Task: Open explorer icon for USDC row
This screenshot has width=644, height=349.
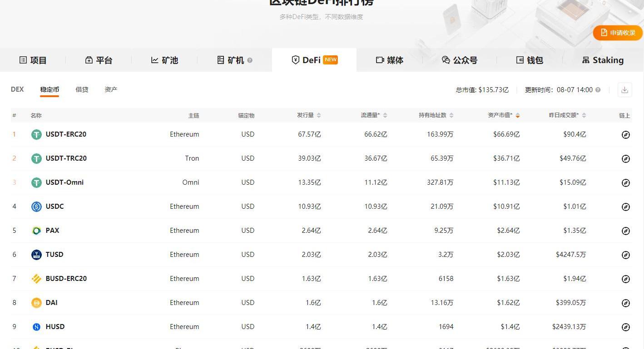Action: (625, 207)
